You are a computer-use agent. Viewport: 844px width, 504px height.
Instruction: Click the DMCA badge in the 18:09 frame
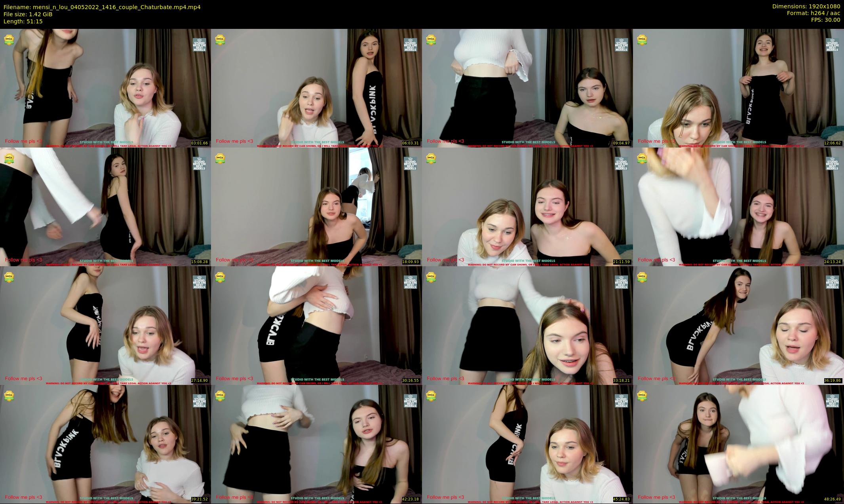point(220,158)
